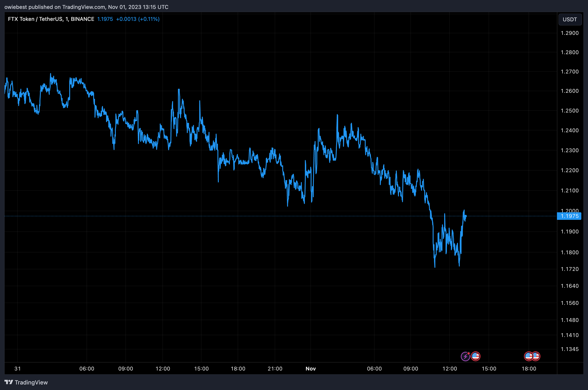Click the 1.2600 price axis label

pos(570,91)
